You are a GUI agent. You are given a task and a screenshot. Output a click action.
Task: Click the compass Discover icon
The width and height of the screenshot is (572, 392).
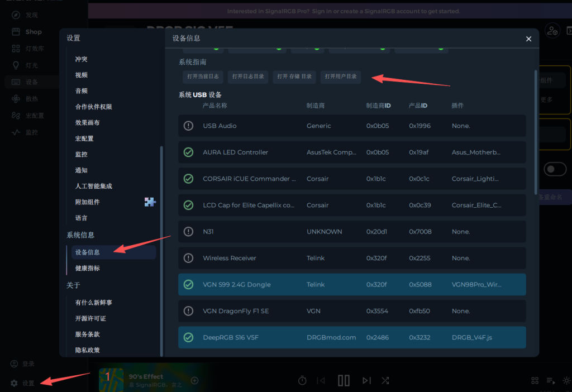pyautogui.click(x=16, y=15)
